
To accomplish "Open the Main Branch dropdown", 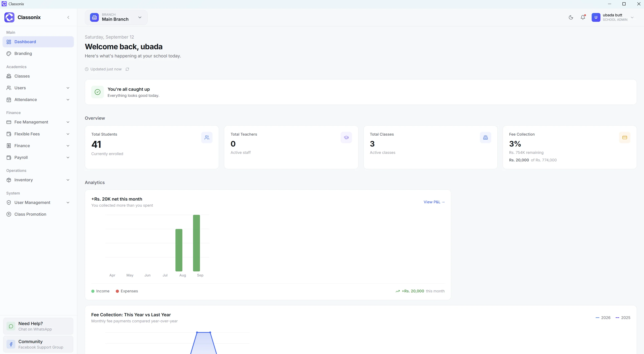I will pyautogui.click(x=116, y=17).
